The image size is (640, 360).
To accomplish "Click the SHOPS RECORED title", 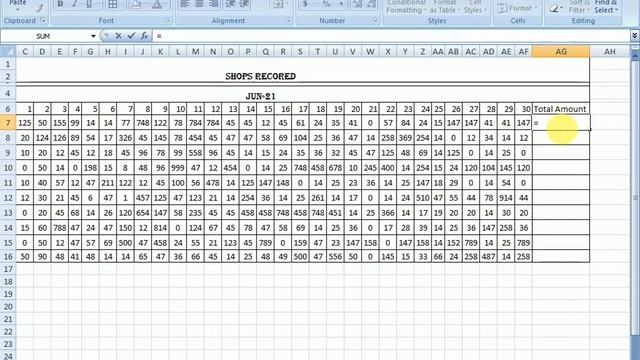I will coord(260,76).
